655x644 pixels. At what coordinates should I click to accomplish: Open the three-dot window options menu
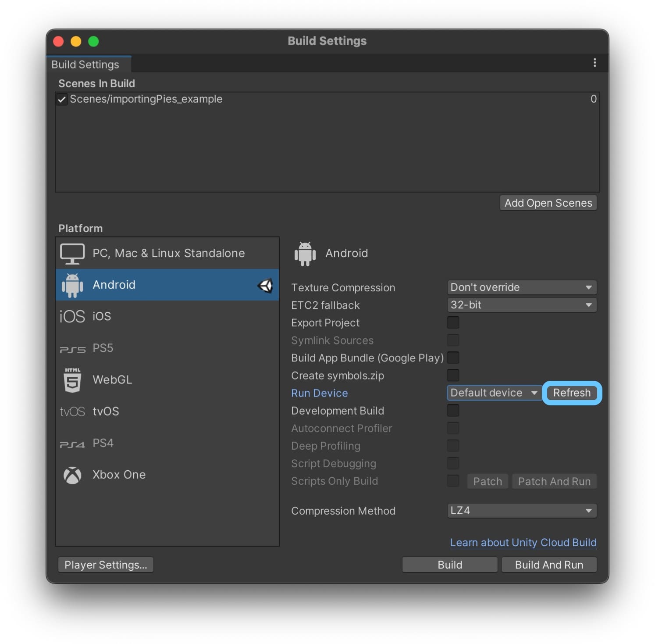[594, 63]
